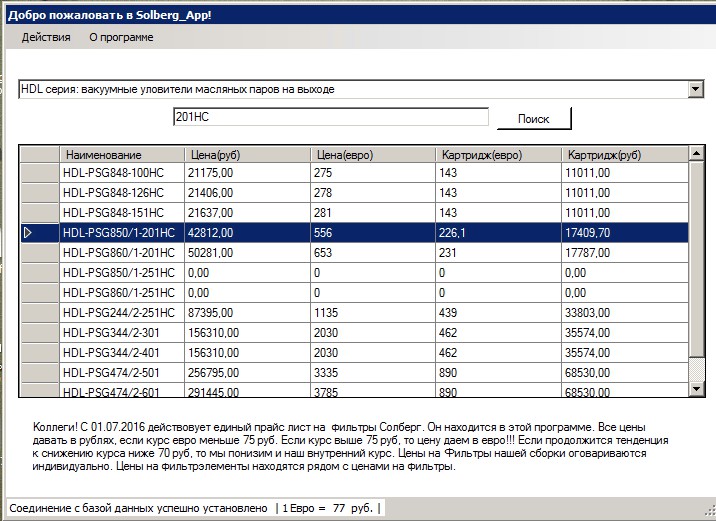Select the HDL-PSG860/1-201HC row header
This screenshot has height=521, width=716.
pyautogui.click(x=40, y=253)
